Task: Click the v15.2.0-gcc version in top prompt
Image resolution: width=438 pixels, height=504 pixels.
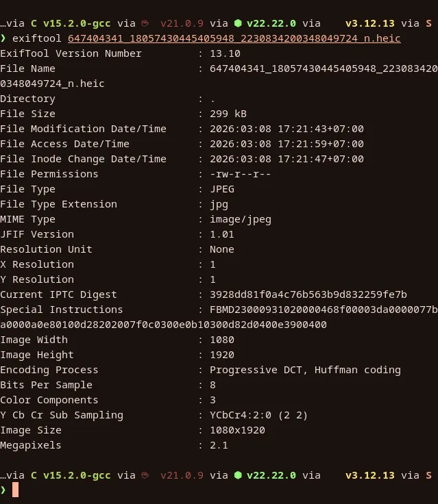Action: pyautogui.click(x=77, y=23)
